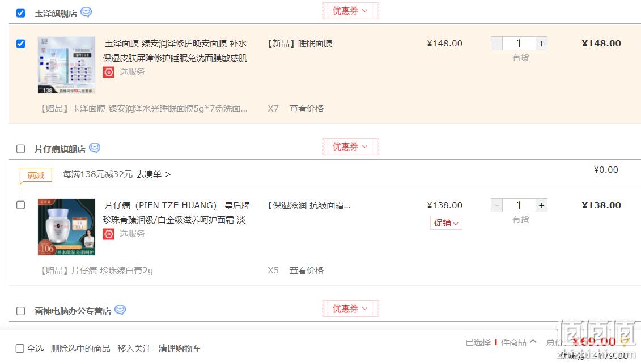
Task: Open chat with 片仔癀旗舰店 customer service
Action: [x=95, y=148]
